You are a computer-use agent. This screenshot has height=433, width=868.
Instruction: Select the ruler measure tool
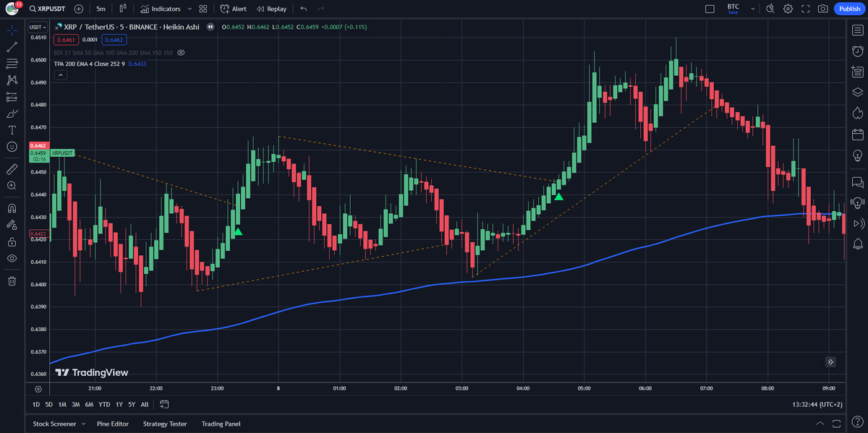[x=12, y=168]
